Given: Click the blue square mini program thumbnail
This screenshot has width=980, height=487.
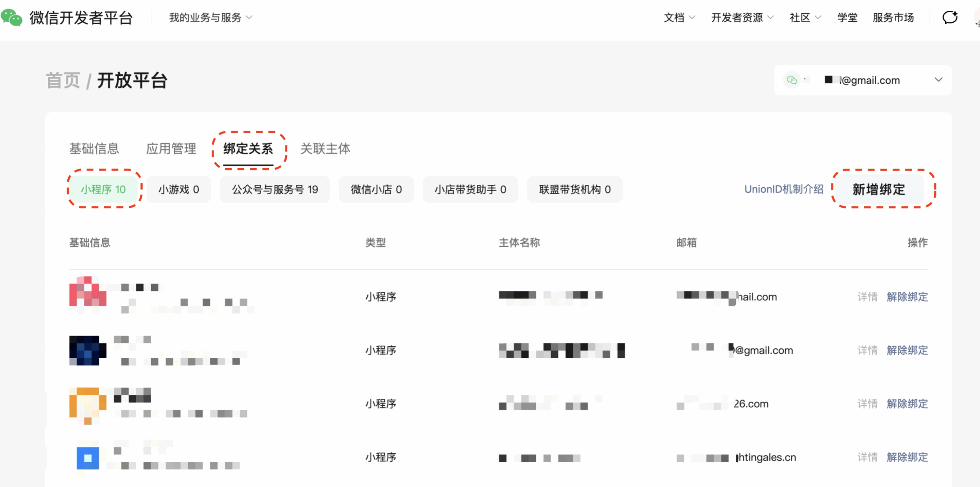Looking at the screenshot, I should coord(88,457).
